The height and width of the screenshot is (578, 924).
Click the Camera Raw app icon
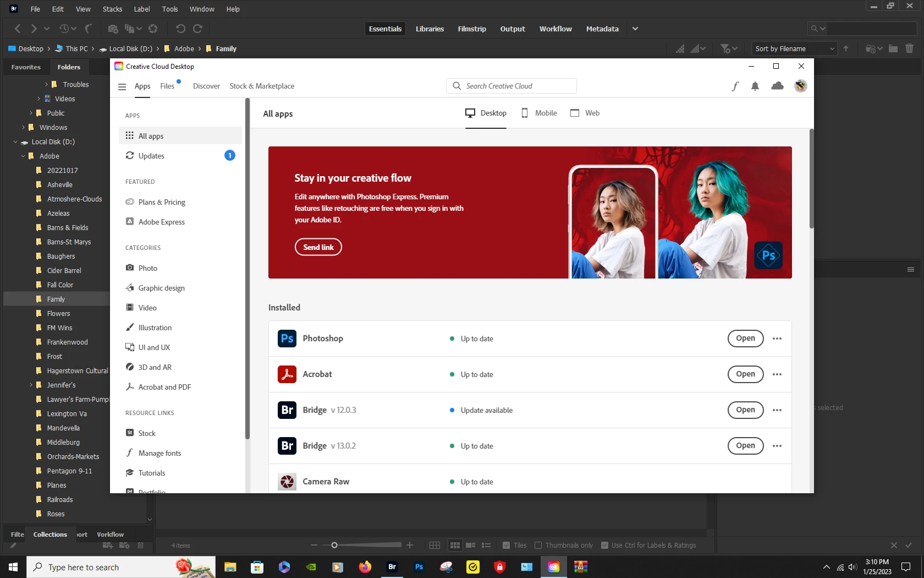pos(287,482)
